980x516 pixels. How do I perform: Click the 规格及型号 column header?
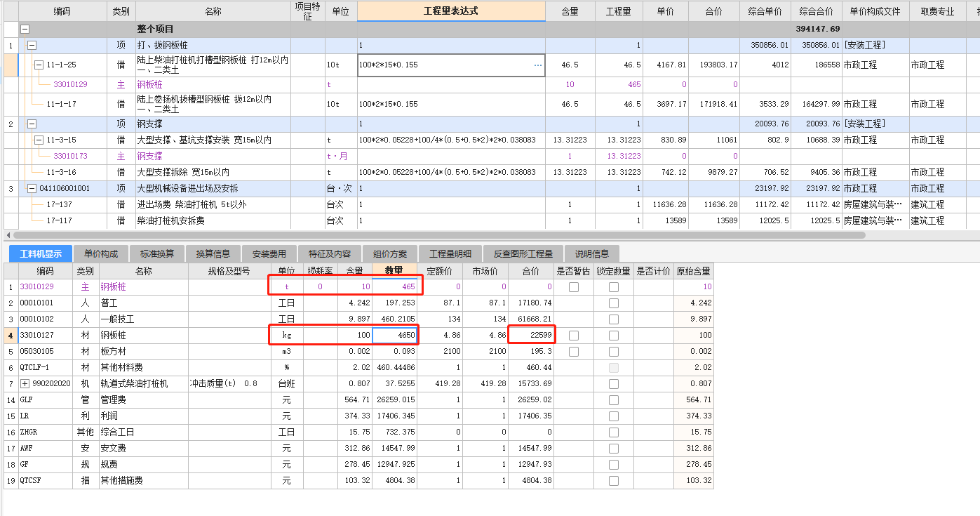coord(229,271)
